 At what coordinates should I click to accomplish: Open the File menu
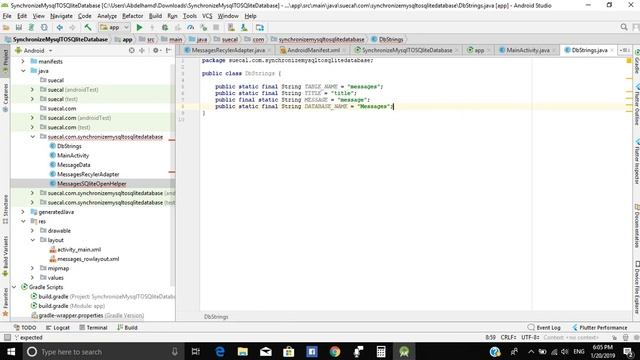click(x=7, y=16)
